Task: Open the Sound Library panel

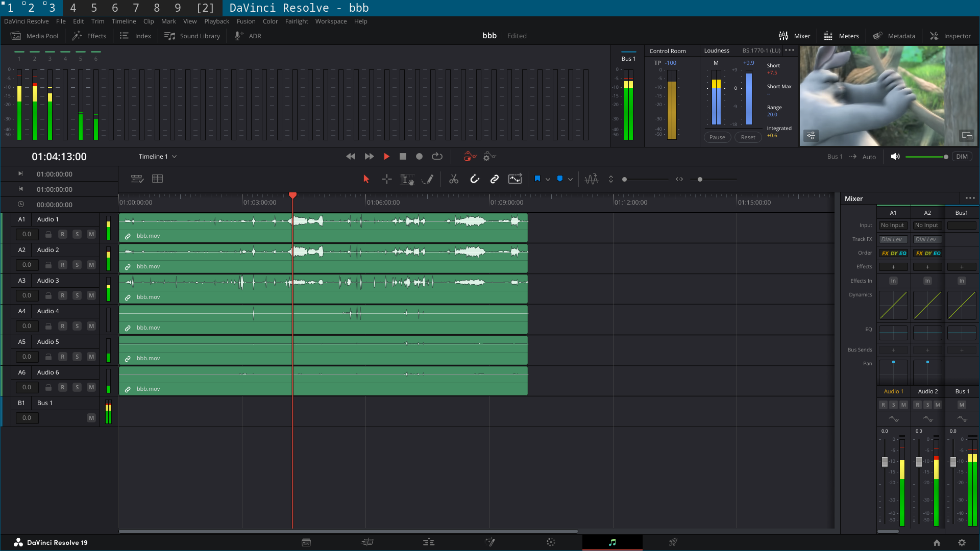Action: 192,36
